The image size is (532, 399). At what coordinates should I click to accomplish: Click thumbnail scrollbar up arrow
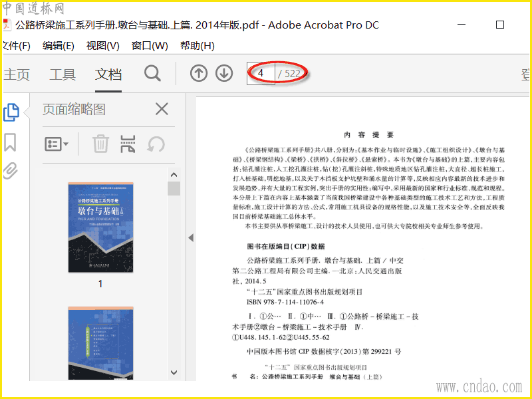point(174,175)
